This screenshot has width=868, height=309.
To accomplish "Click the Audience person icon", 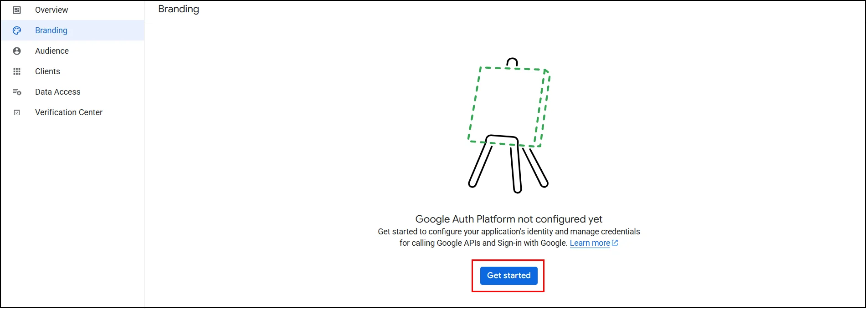I will 17,51.
